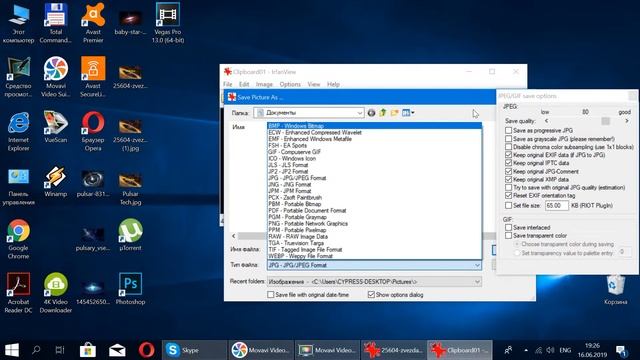This screenshot has height=360, width=640.
Task: Open taskbar search magnifier
Action: pyautogui.click(x=36, y=350)
